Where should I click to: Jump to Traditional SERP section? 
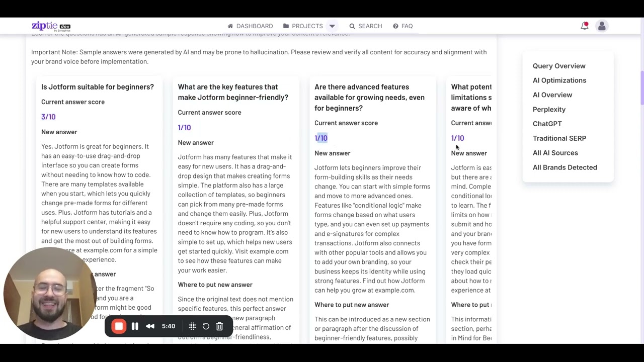(559, 138)
